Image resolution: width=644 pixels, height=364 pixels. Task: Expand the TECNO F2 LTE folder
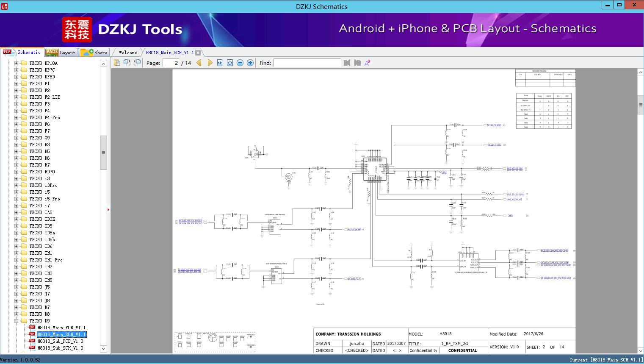point(16,97)
